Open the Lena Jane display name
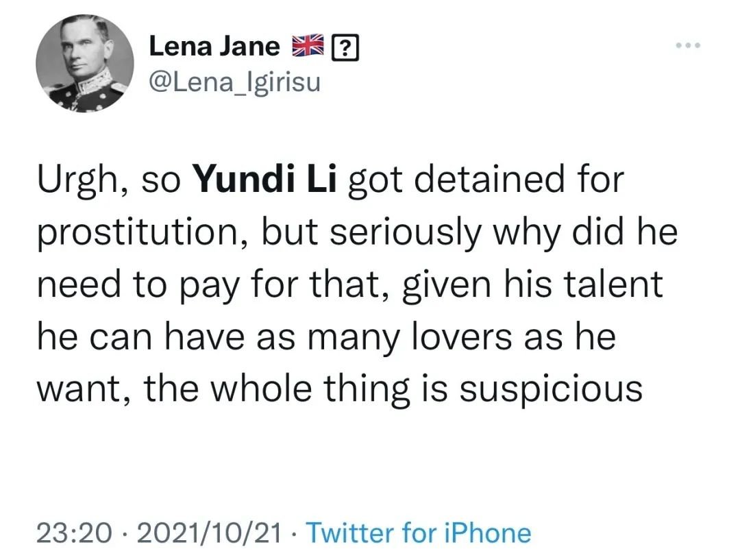This screenshot has width=740, height=560. coord(214,47)
